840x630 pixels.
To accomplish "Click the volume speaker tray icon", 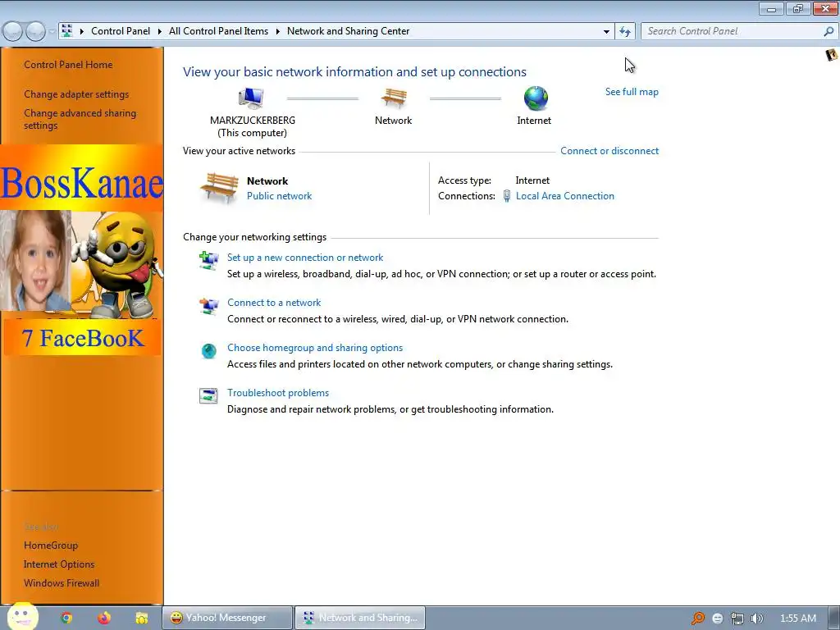I will (x=756, y=619).
